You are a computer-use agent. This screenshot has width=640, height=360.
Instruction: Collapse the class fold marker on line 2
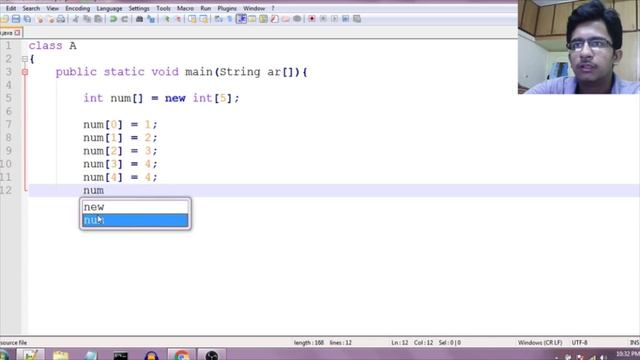pyautogui.click(x=25, y=59)
